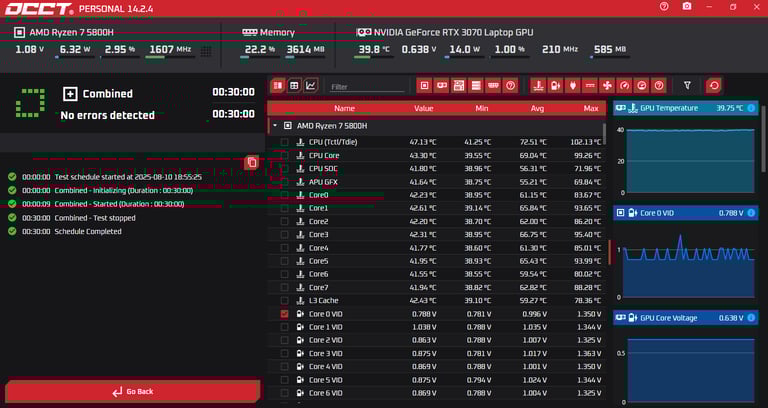The width and height of the screenshot is (768, 408).
Task: Switch to the split list-and-graph view
Action: [x=278, y=86]
